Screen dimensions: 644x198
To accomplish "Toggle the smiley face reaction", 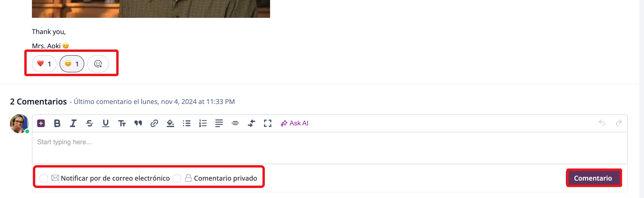I will (72, 64).
